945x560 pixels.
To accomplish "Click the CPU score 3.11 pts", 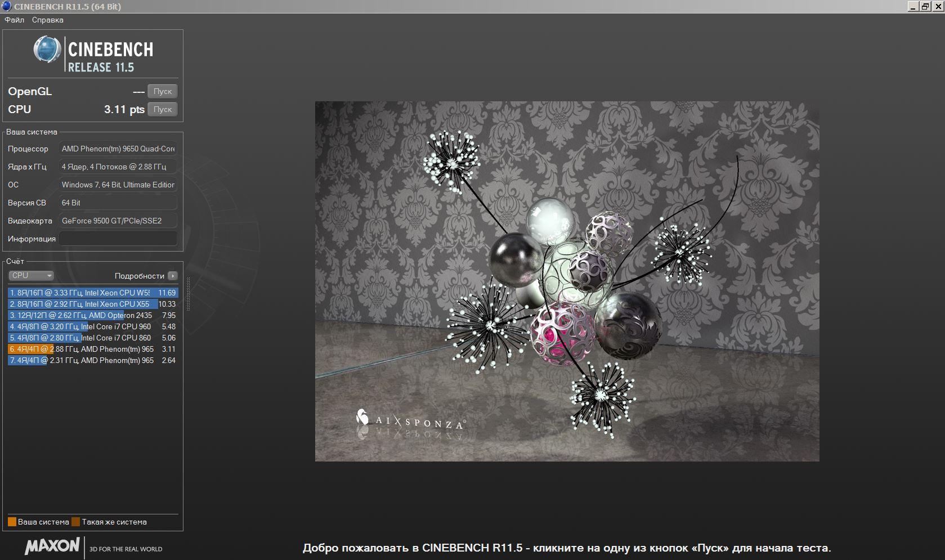I will tap(124, 109).
